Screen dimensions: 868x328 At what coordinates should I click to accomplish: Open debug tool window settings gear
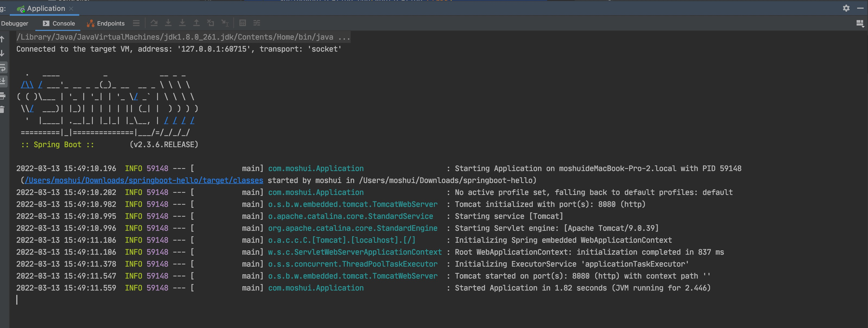(x=846, y=8)
